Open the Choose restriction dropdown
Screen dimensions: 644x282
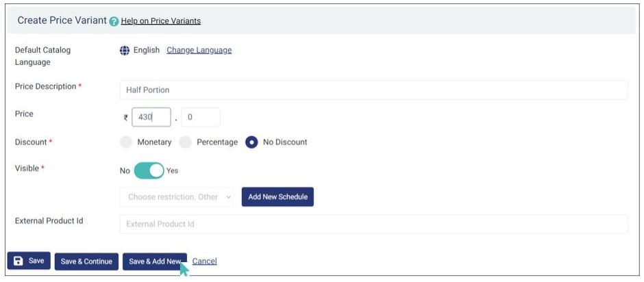pos(177,197)
